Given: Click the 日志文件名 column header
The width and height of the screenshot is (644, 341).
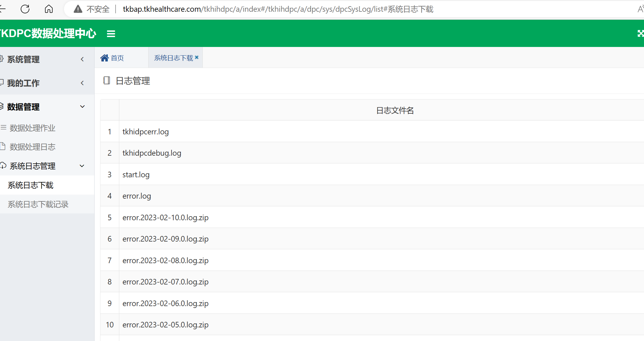Looking at the screenshot, I should (395, 110).
